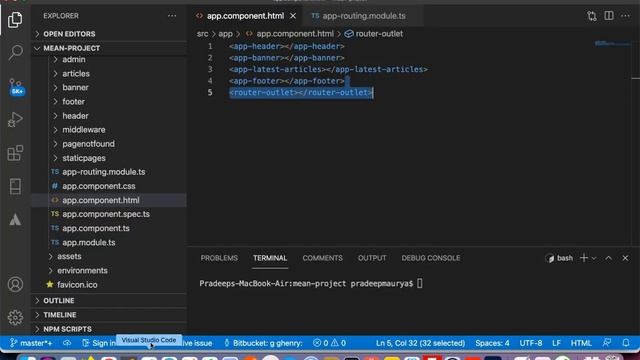
Task: Click the src breadcrumb segment
Action: point(202,34)
